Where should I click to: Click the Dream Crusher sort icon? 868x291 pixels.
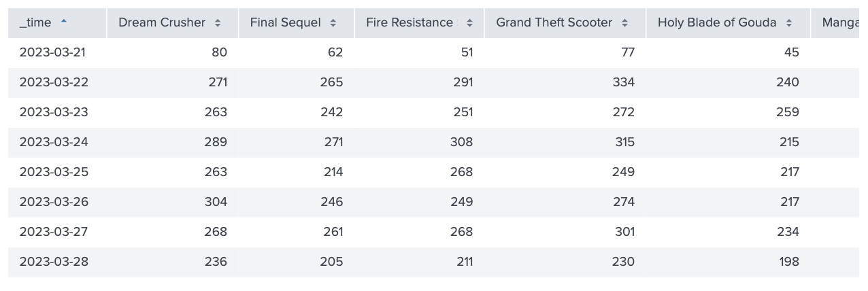click(x=218, y=23)
